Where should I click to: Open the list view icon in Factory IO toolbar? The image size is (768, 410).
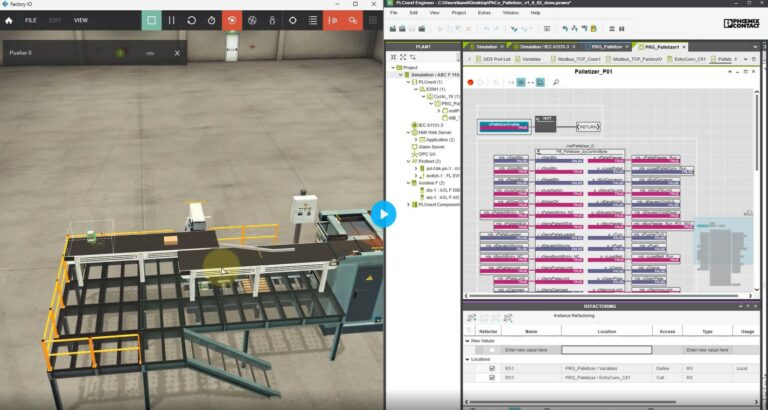coord(312,21)
